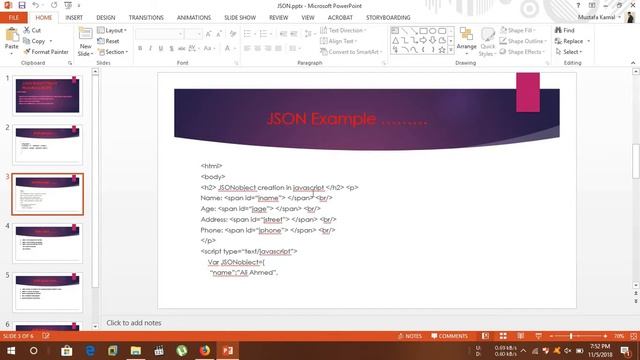This screenshot has width=640, height=360.
Task: Toggle text Shadow
Action: pyautogui.click(x=171, y=49)
